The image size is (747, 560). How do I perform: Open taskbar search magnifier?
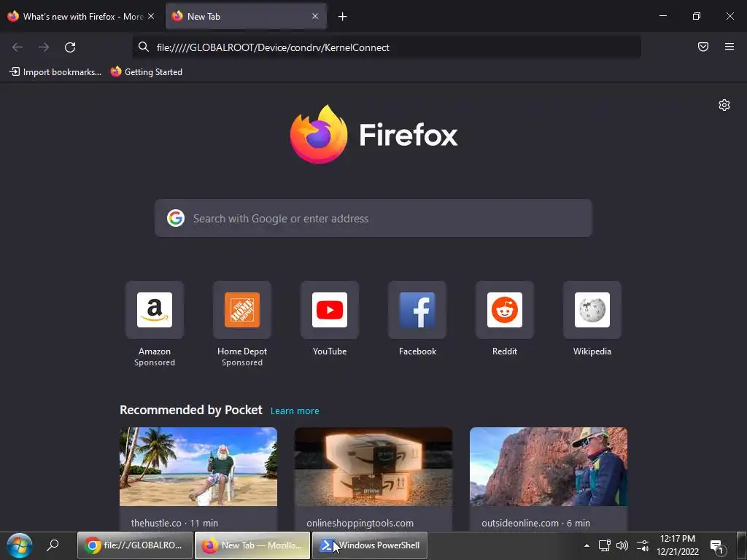click(53, 545)
